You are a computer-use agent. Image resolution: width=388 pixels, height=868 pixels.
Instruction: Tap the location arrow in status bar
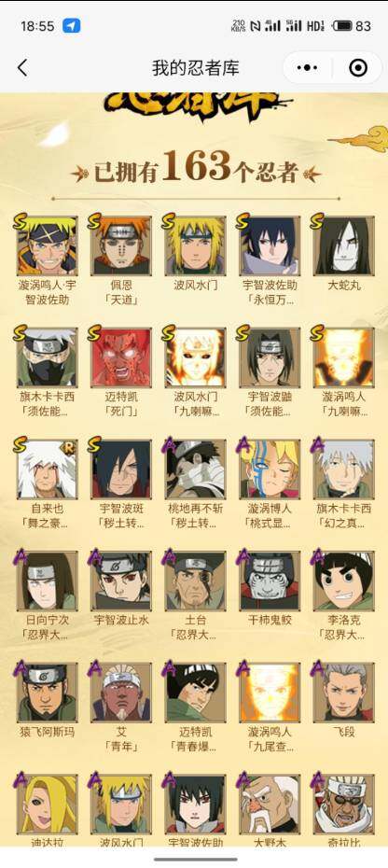(72, 25)
